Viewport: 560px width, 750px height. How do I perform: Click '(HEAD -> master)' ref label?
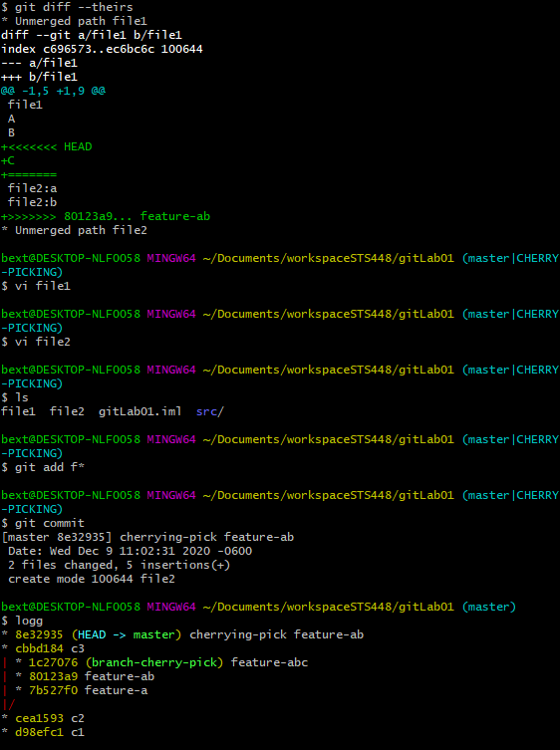point(127,634)
